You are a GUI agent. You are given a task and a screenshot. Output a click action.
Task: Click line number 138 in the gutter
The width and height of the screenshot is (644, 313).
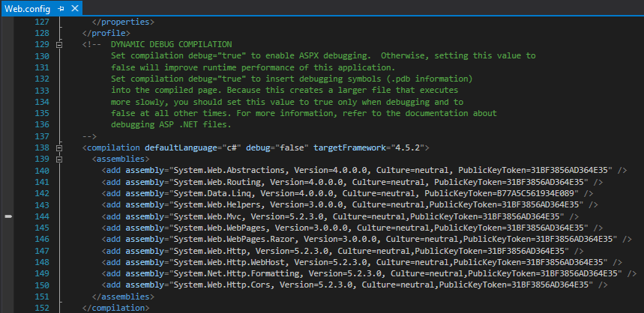click(42, 148)
